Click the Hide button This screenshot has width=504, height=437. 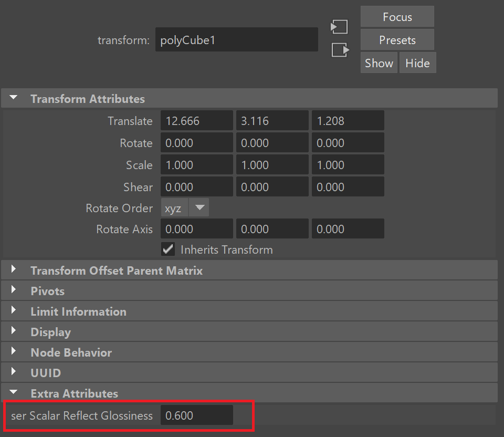coord(417,63)
